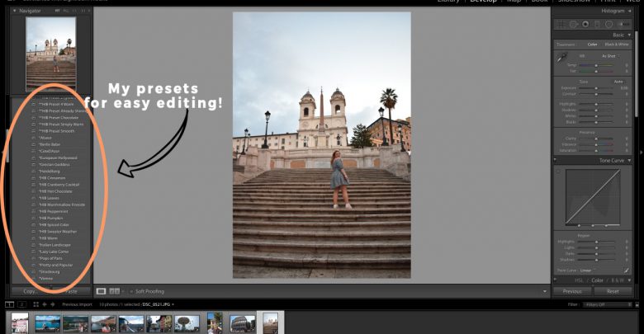Select the Graduated Filter tool
This screenshot has width=644, height=334.
(x=597, y=25)
